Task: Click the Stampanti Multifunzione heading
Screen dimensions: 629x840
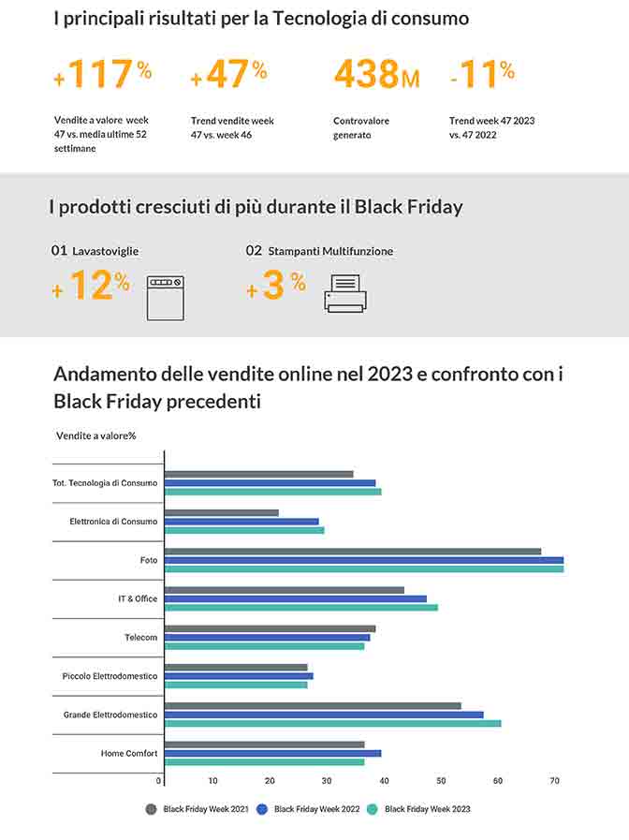Action: (x=330, y=251)
